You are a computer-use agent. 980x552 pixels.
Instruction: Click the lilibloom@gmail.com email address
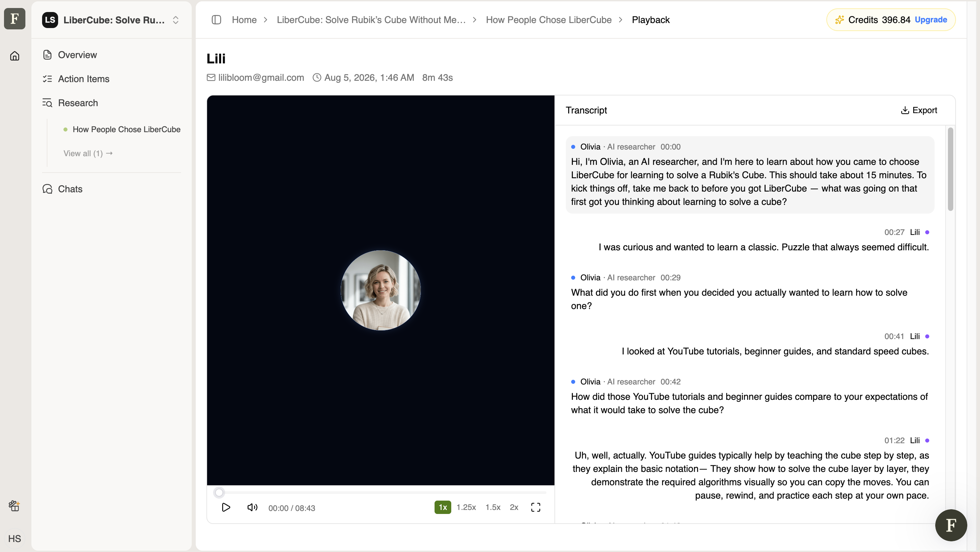pyautogui.click(x=261, y=77)
